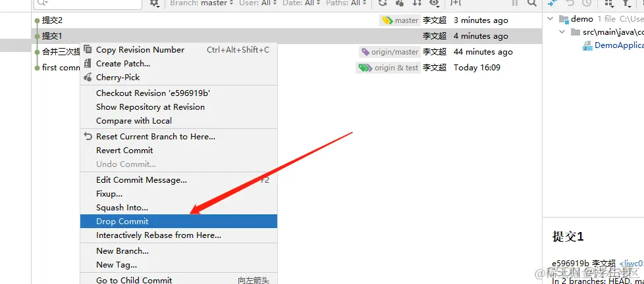Viewport: 644px width, 284px height.
Task: Open the sort options icon
Action: pyautogui.click(x=417, y=3)
